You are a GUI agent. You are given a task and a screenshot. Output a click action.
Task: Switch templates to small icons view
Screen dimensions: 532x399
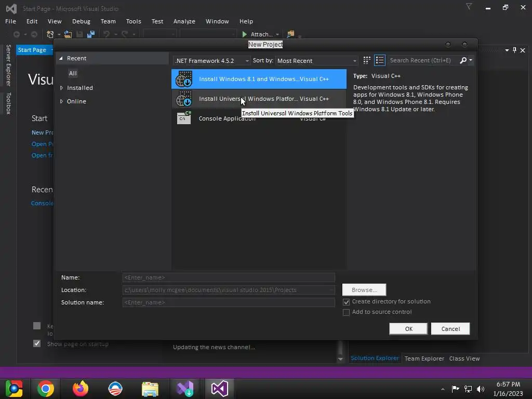point(367,60)
